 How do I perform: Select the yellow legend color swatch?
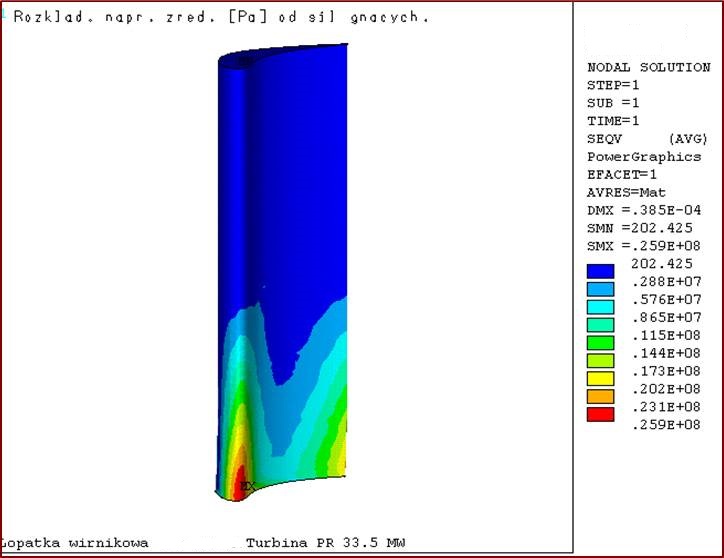click(x=600, y=379)
